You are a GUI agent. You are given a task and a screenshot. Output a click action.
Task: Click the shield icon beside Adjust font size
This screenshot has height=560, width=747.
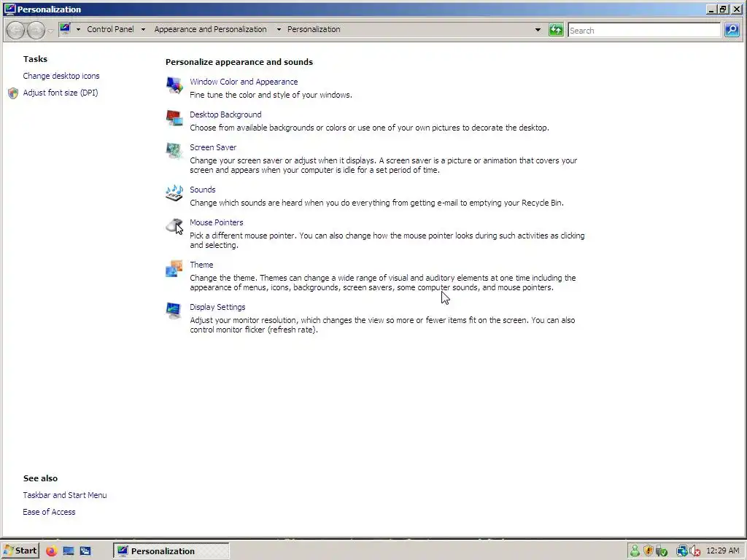coord(13,93)
